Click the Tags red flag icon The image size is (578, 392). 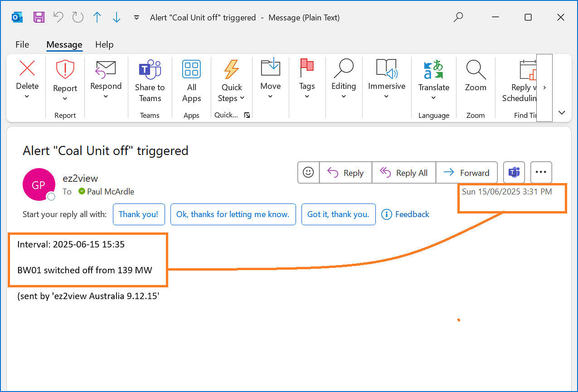point(307,68)
